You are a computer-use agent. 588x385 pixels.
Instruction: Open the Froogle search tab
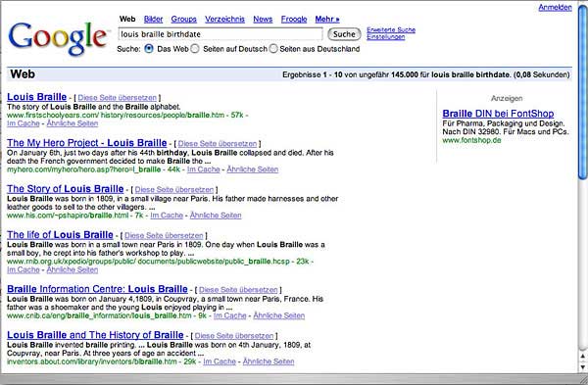294,20
